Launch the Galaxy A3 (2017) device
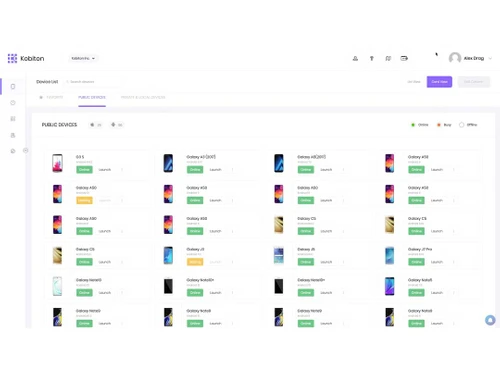 pyautogui.click(x=215, y=170)
